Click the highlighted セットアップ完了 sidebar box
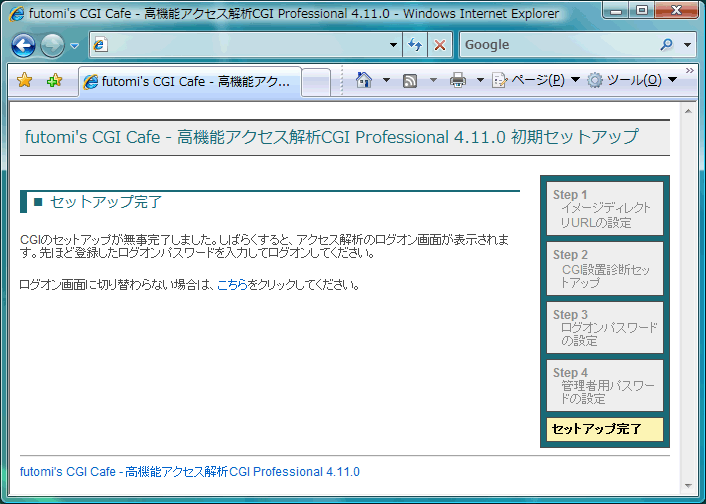The image size is (706, 504). coord(605,429)
